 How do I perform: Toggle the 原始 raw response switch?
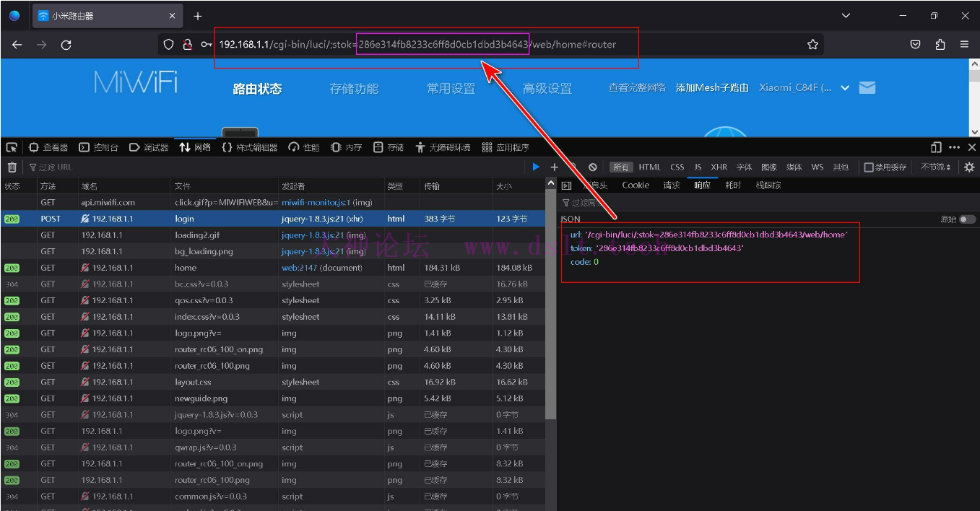pyautogui.click(x=966, y=219)
